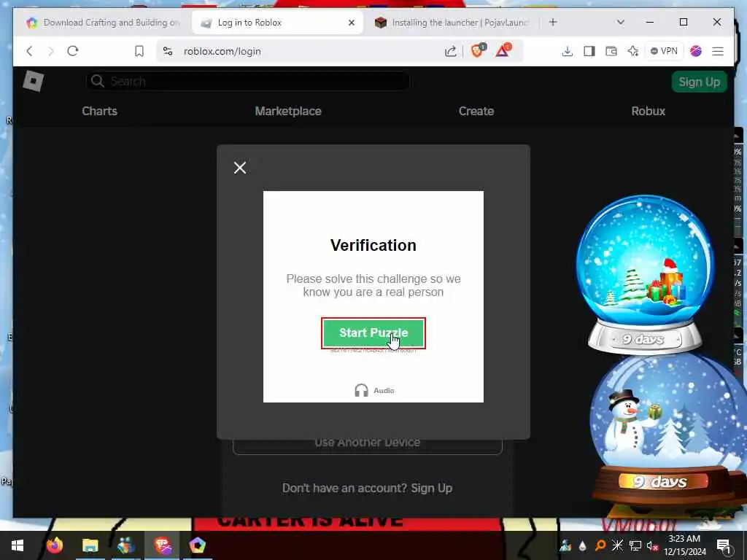This screenshot has width=747, height=560.
Task: Open a new browser tab
Action: click(x=553, y=22)
